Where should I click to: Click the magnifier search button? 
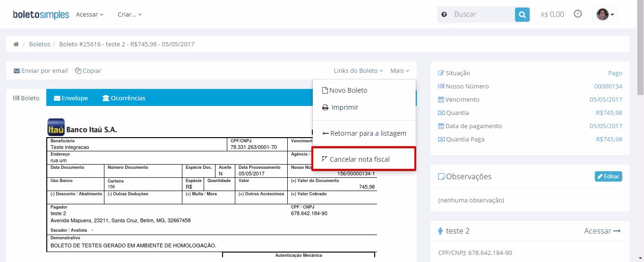(522, 15)
